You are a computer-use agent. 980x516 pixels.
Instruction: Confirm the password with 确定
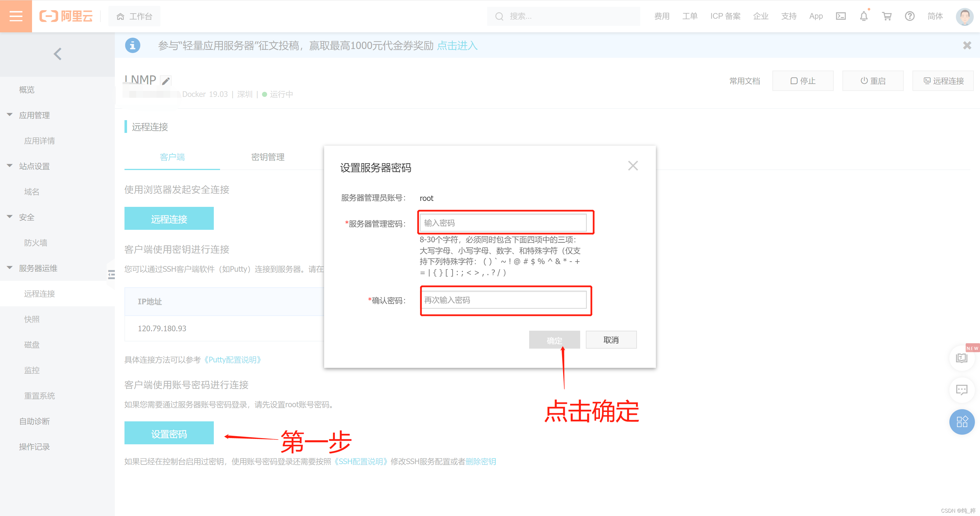pyautogui.click(x=554, y=340)
